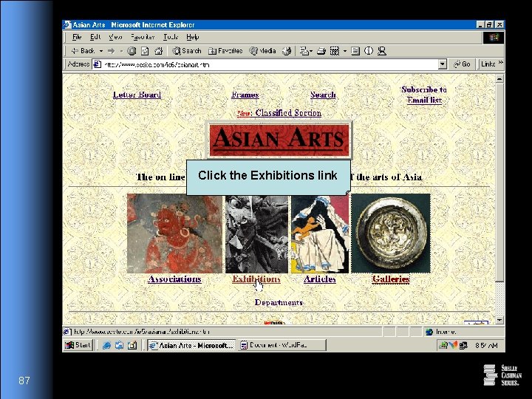Launch Internet Explorer from quick launch
The height and width of the screenshot is (399, 532).
point(106,345)
